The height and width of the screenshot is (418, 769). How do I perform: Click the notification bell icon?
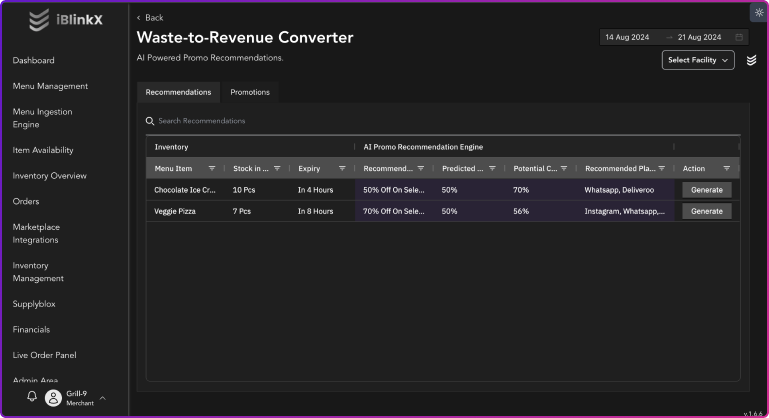click(x=32, y=397)
